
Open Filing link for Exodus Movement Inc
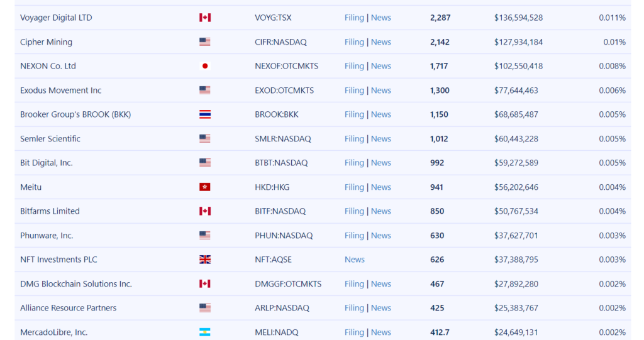pos(354,90)
